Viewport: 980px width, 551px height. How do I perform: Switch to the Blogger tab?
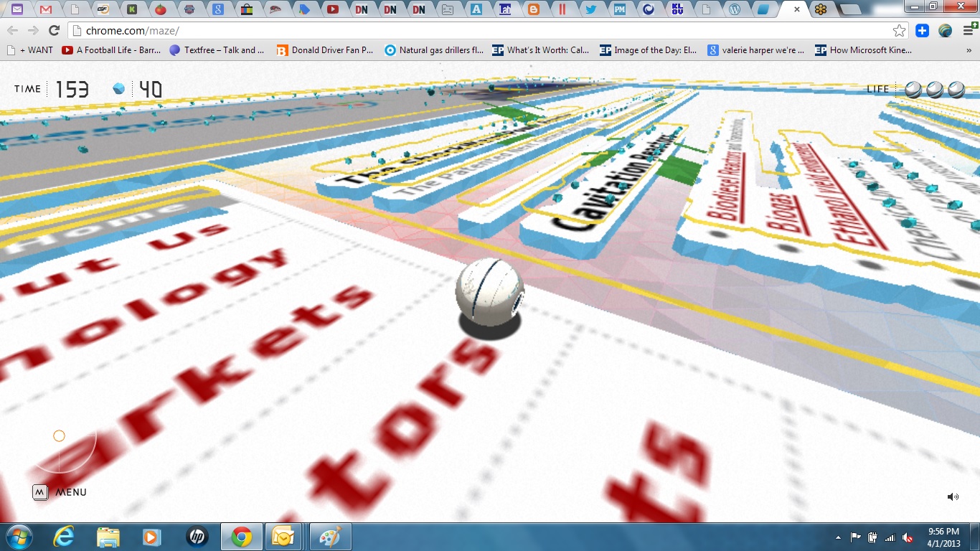coord(533,9)
